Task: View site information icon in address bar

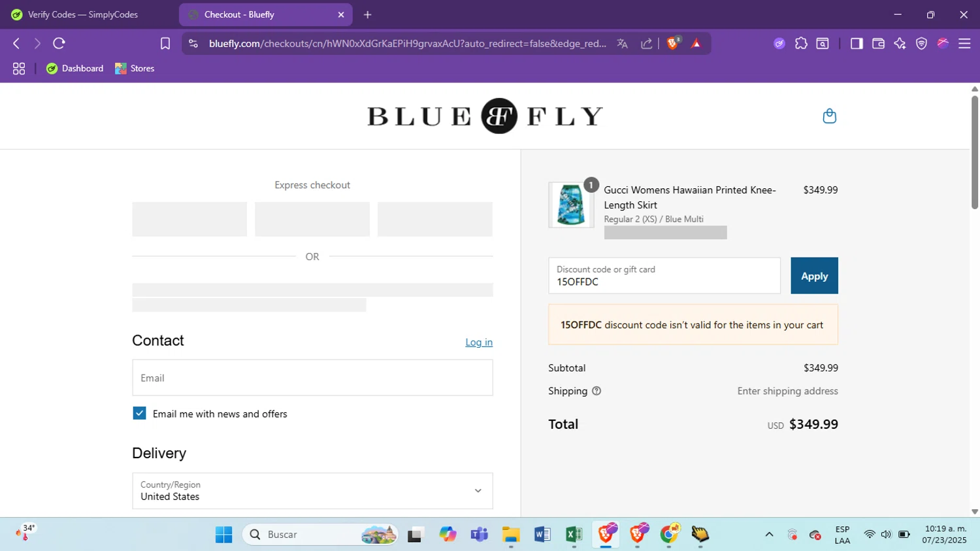Action: click(193, 44)
